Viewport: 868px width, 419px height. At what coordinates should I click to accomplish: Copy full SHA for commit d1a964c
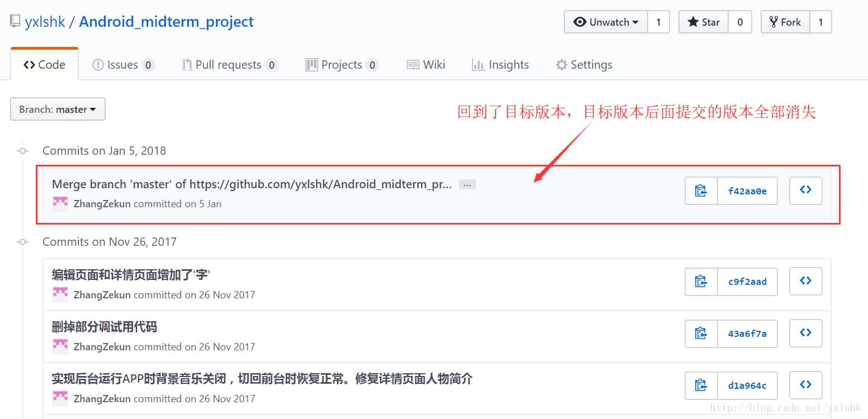pyautogui.click(x=701, y=385)
